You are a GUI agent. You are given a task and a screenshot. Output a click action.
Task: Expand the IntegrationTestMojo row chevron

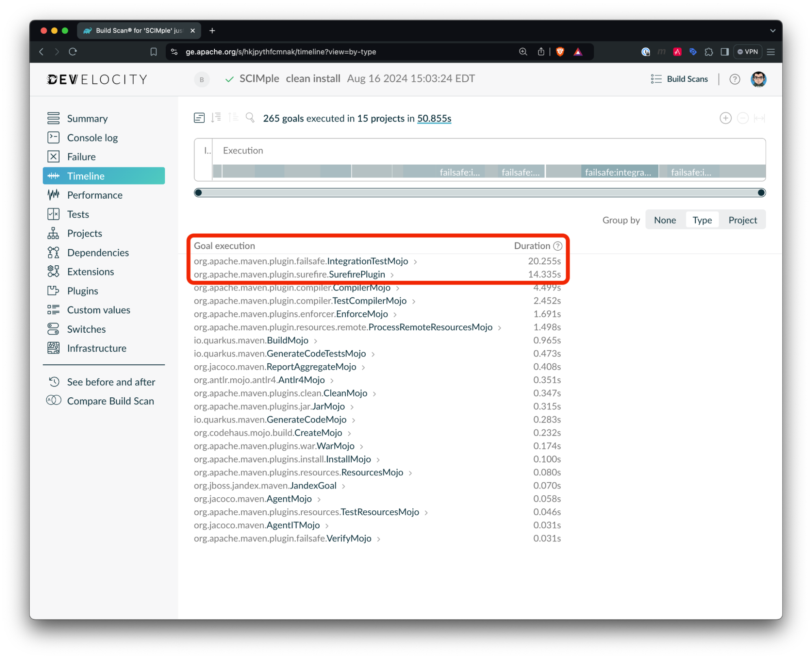click(416, 262)
